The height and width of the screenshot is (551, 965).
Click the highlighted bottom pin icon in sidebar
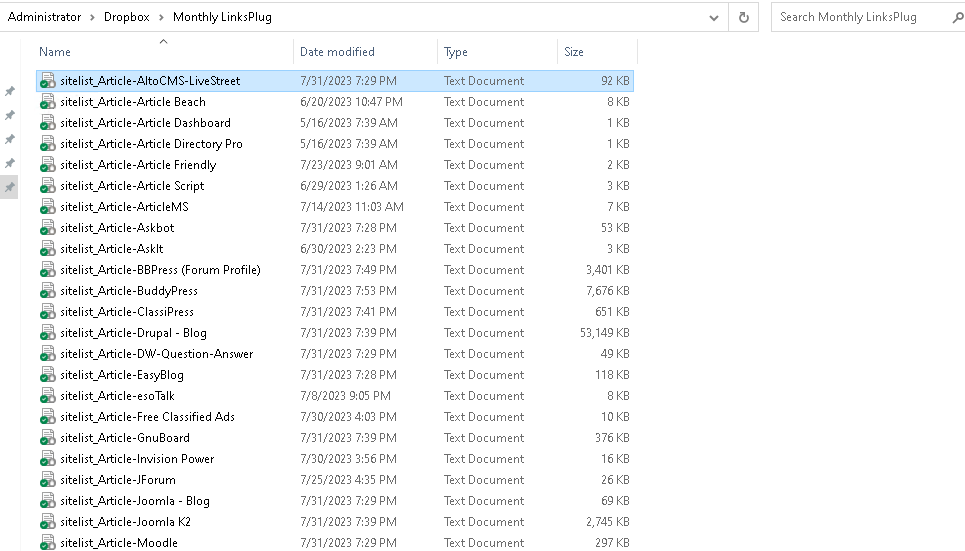tap(10, 187)
